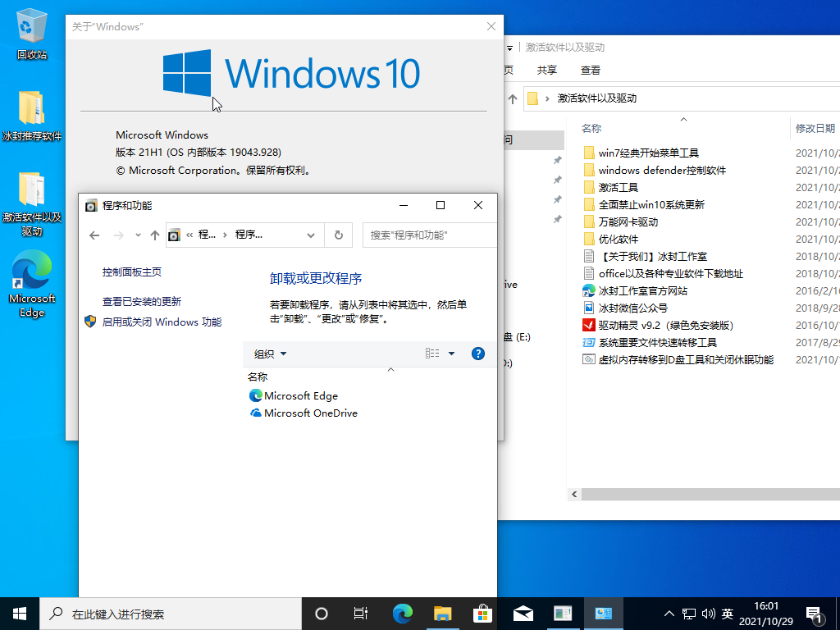Open 冰封推荐软件 desktop folder
The width and height of the screenshot is (840, 630).
pyautogui.click(x=32, y=115)
